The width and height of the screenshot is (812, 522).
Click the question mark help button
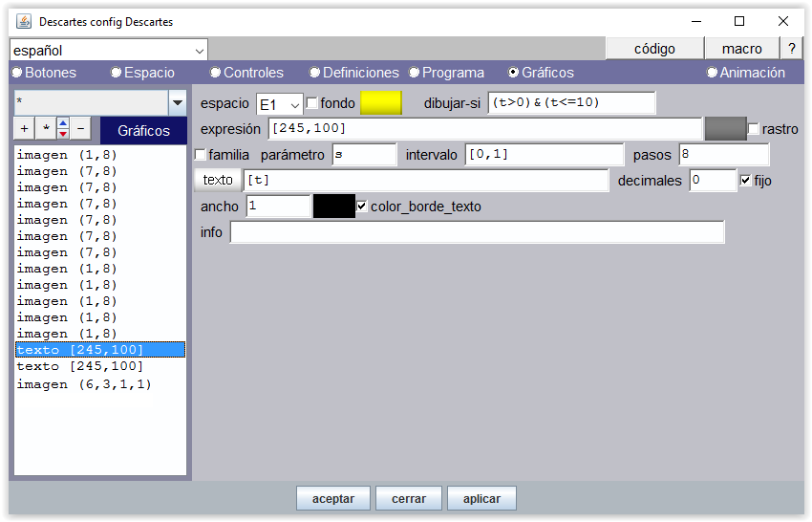(791, 49)
